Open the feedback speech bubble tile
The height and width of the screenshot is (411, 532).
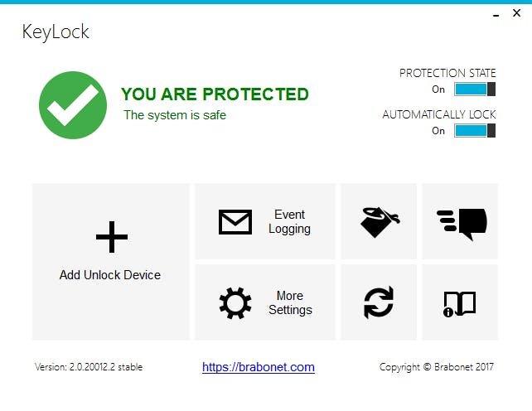tap(461, 222)
